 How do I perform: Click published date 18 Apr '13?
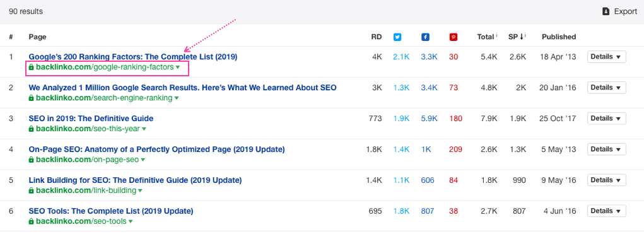click(558, 57)
